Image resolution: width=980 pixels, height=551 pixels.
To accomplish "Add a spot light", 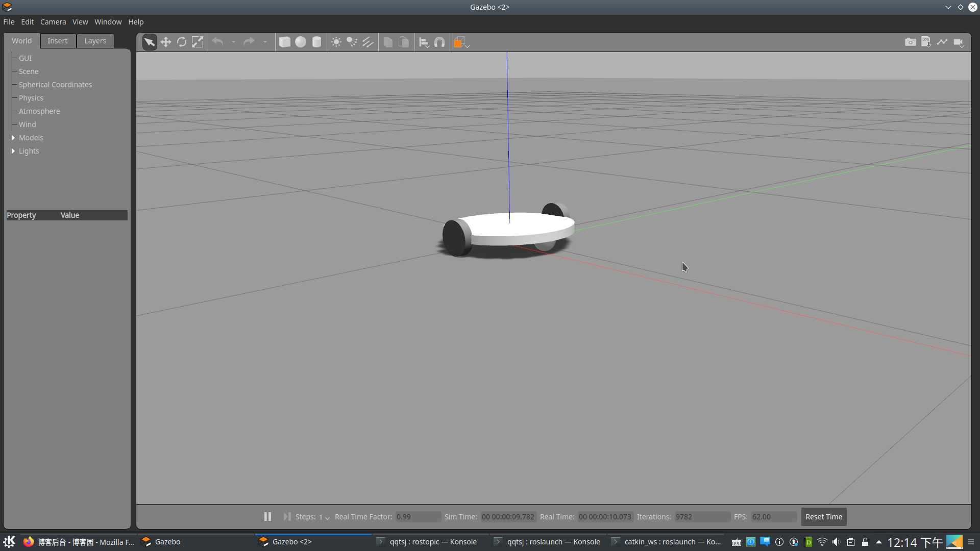I will (352, 42).
